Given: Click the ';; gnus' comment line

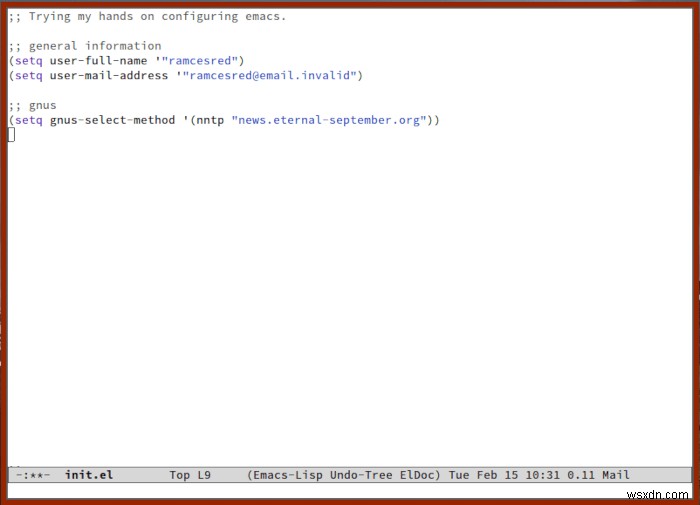Looking at the screenshot, I should click(x=33, y=105).
